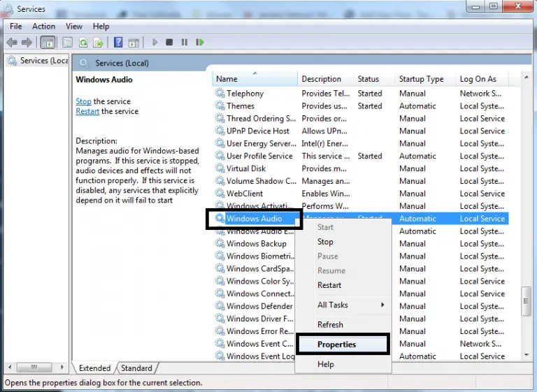This screenshot has height=392, width=537.
Task: Switch to the Extended tab
Action: (94, 368)
